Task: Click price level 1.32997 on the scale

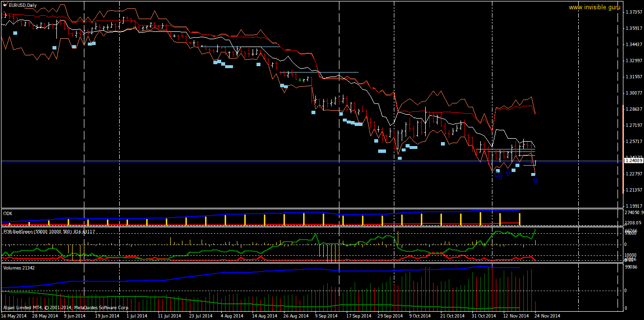Action: pyautogui.click(x=633, y=61)
